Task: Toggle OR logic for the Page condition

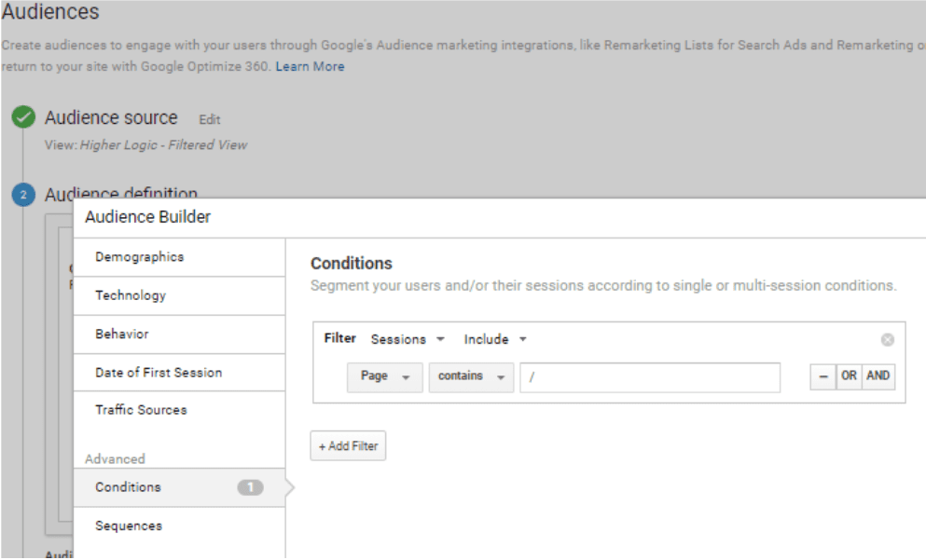Action: point(852,376)
